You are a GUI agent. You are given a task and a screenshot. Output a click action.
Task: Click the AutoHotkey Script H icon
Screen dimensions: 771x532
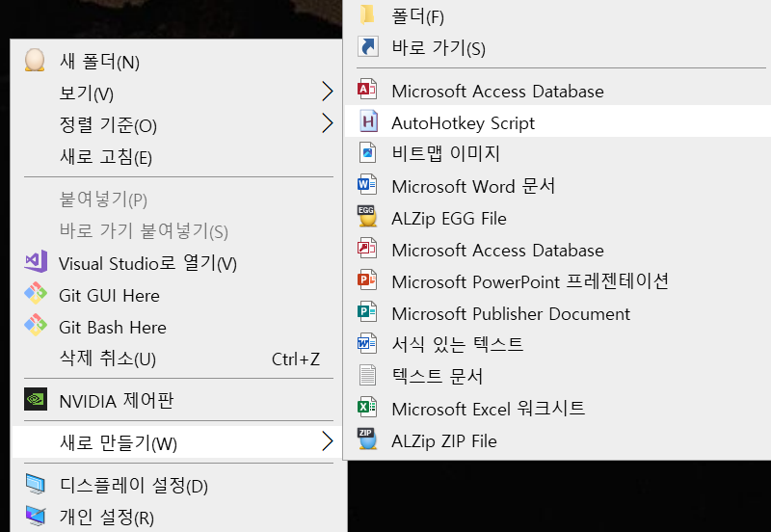tap(368, 121)
